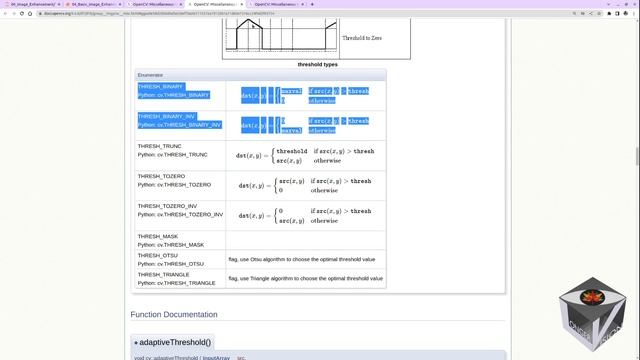Click the text 'Python: cv.THRESH_OTSU'

[x=171, y=264]
